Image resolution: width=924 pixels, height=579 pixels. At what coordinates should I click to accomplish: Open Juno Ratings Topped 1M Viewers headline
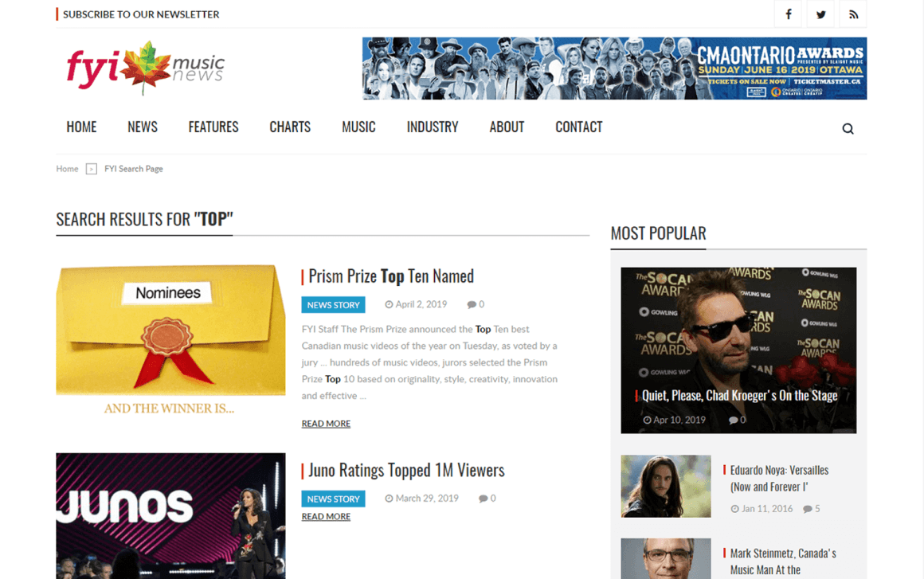pyautogui.click(x=406, y=470)
